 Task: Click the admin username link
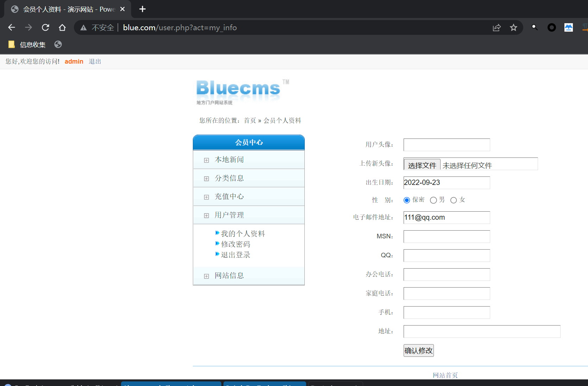pos(74,62)
